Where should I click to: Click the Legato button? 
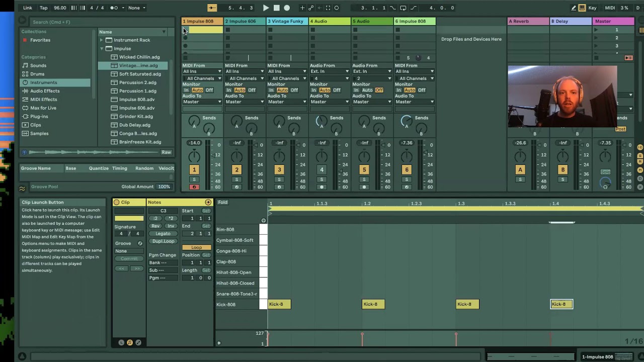click(163, 234)
